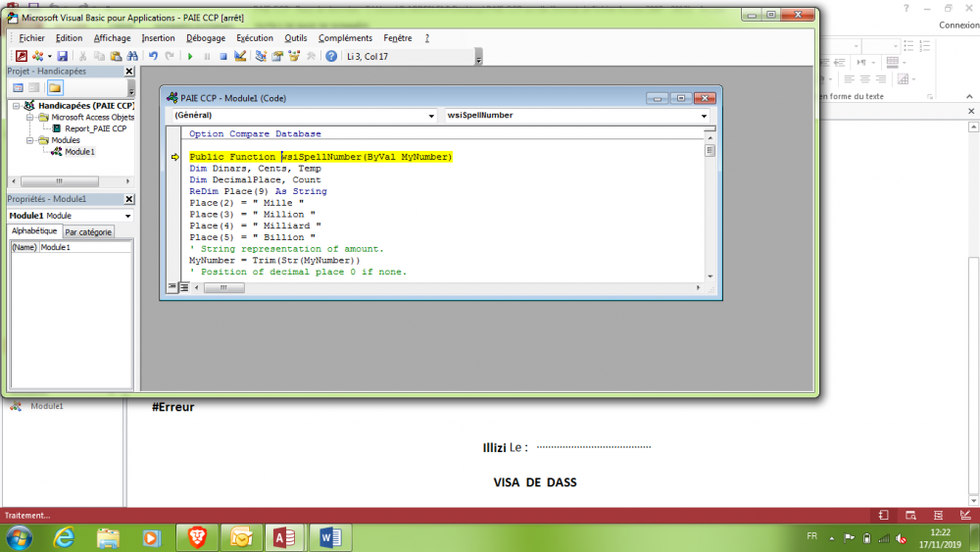
Task: Open the Standard toolbar options arrow
Action: 479,59
